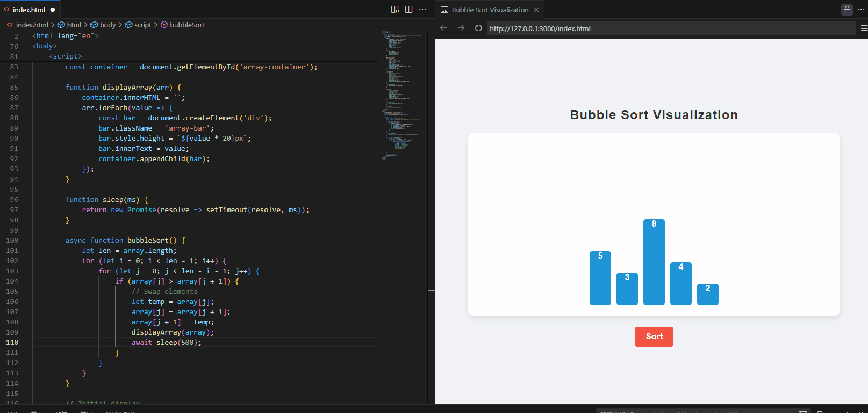The width and height of the screenshot is (868, 413).
Task: Click the 'await sleep(500);' code line
Action: coord(167,343)
